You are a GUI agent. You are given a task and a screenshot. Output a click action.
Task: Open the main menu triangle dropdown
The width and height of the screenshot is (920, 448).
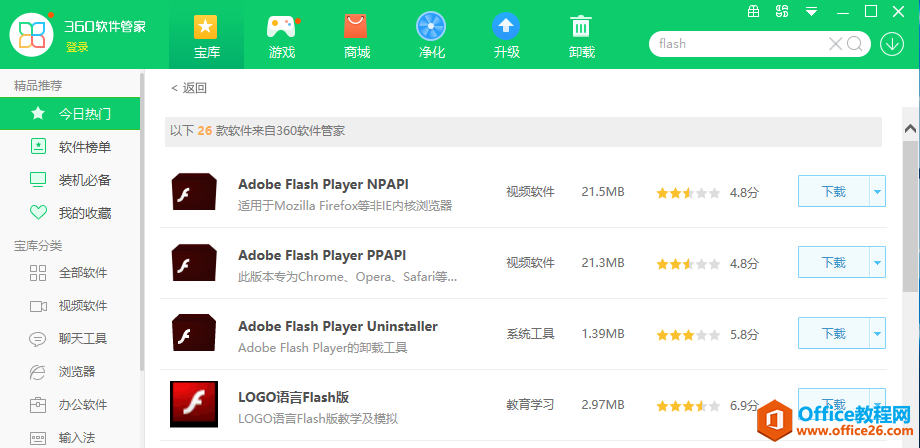811,11
